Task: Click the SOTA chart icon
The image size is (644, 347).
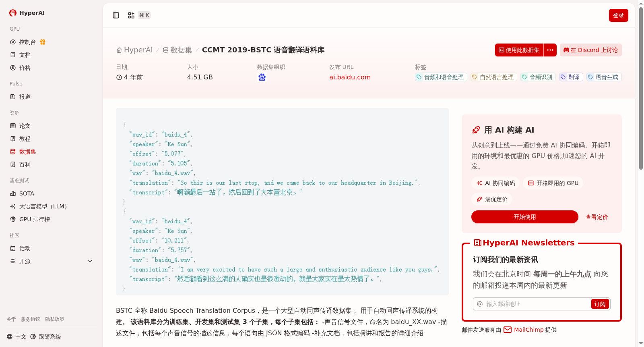Action: tap(13, 193)
